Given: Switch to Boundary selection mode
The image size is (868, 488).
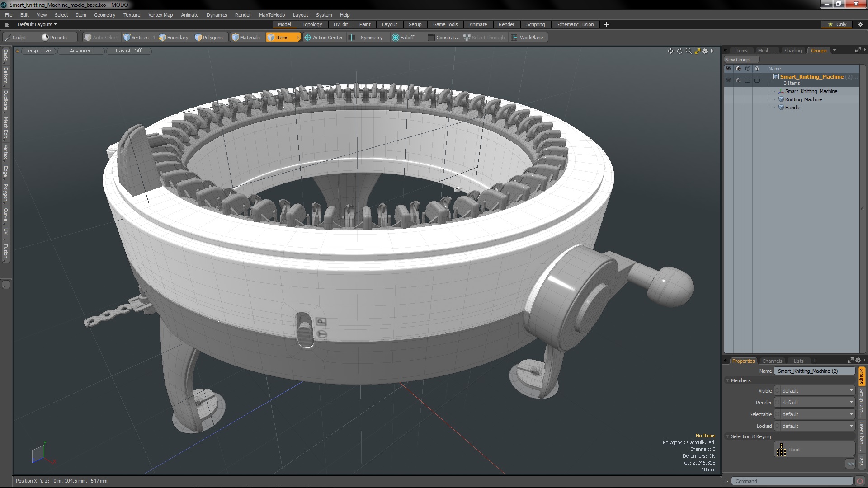Looking at the screenshot, I should point(174,38).
